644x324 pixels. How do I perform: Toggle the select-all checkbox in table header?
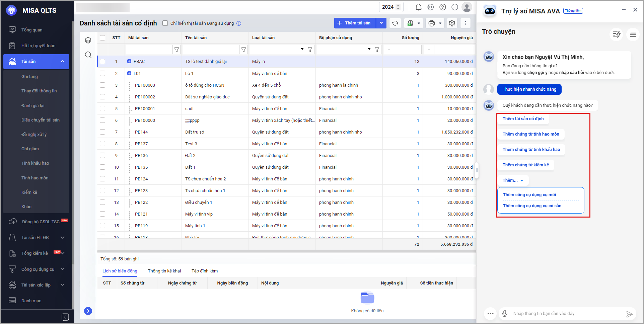point(102,38)
